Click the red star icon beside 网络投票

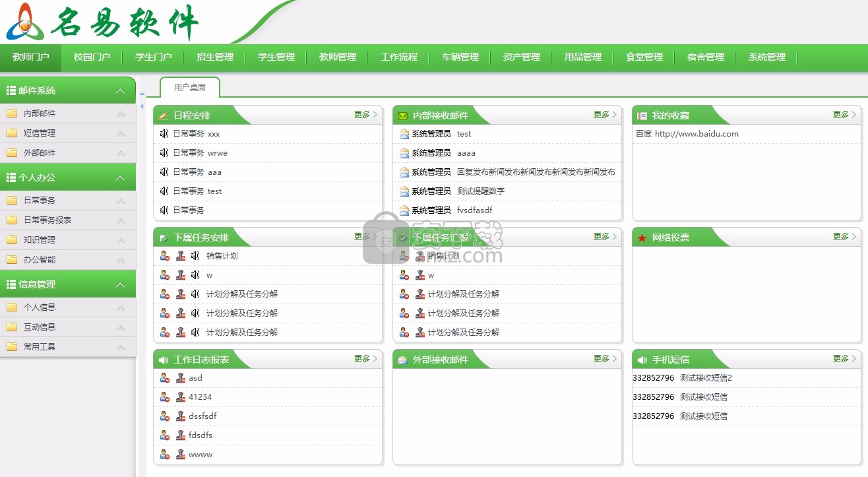point(642,238)
